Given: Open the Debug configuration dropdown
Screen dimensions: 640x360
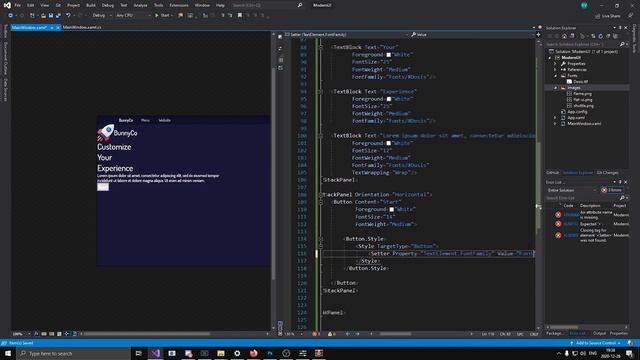Looking at the screenshot, I should (x=102, y=15).
